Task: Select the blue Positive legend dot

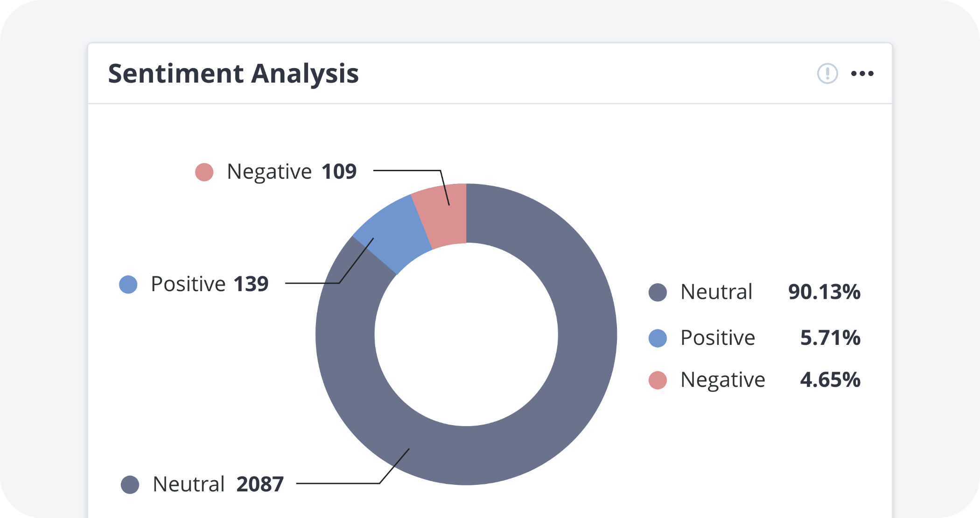Action: pos(658,338)
